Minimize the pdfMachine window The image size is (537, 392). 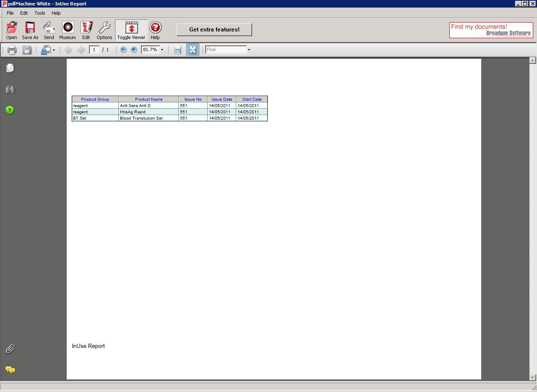pyautogui.click(x=518, y=4)
